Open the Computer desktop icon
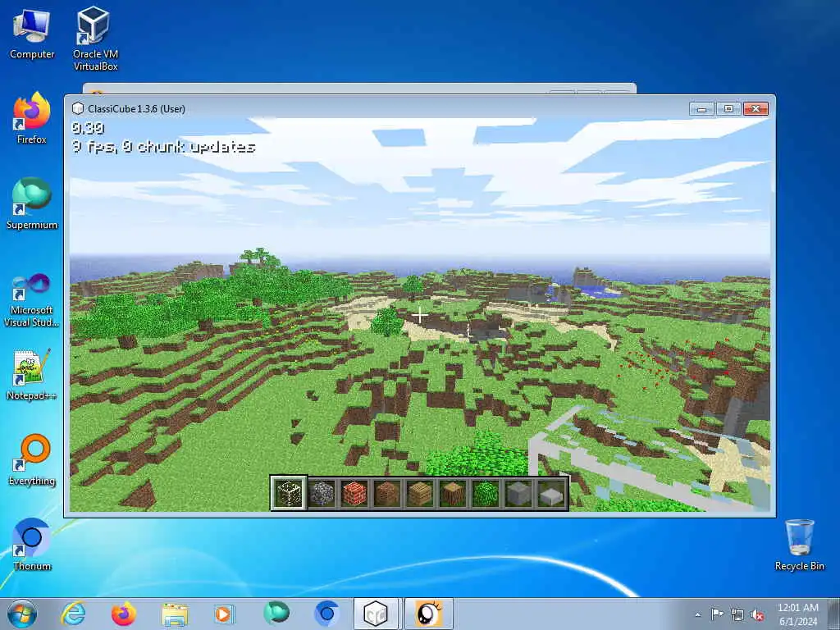840x630 pixels. [32, 34]
